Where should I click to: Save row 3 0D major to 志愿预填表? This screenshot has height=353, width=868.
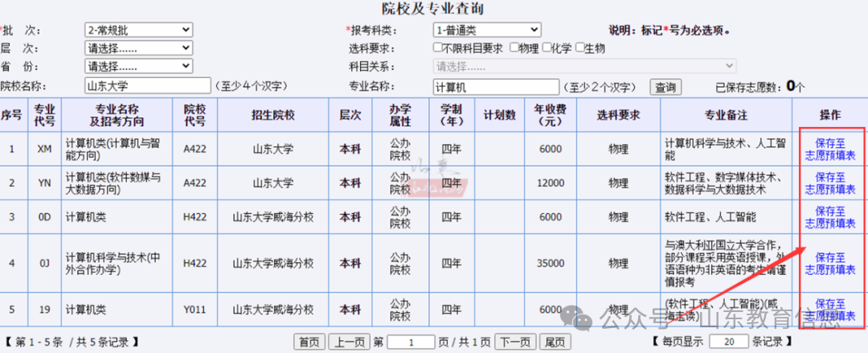point(830,217)
